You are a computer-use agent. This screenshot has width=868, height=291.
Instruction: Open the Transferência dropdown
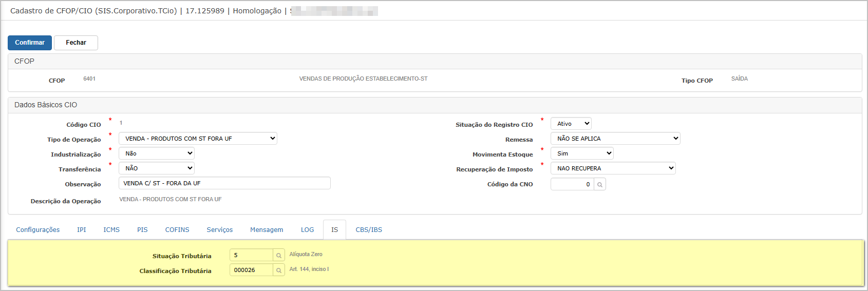(x=156, y=168)
